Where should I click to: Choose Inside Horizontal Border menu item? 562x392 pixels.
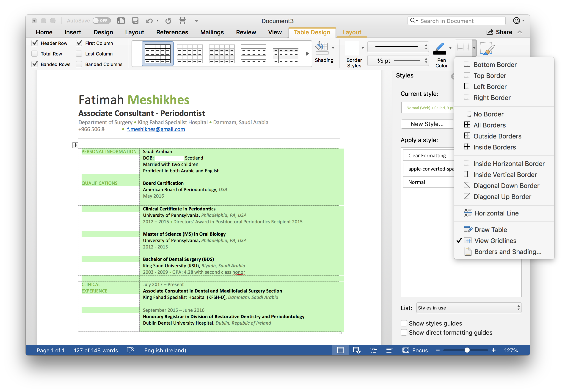coord(504,163)
